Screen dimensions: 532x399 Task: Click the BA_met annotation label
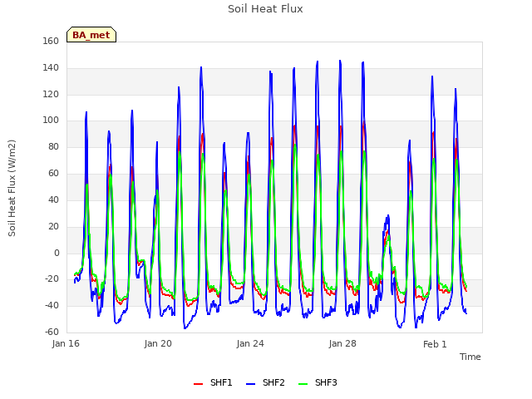(x=91, y=35)
